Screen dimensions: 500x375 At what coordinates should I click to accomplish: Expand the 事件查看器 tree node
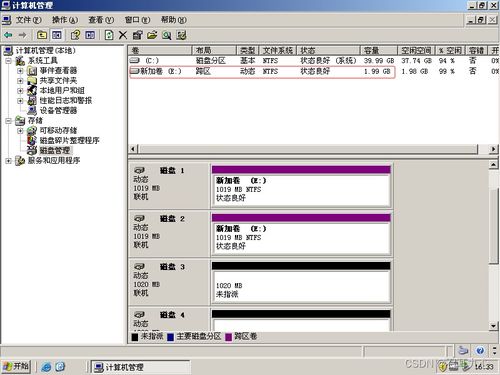tap(20, 71)
